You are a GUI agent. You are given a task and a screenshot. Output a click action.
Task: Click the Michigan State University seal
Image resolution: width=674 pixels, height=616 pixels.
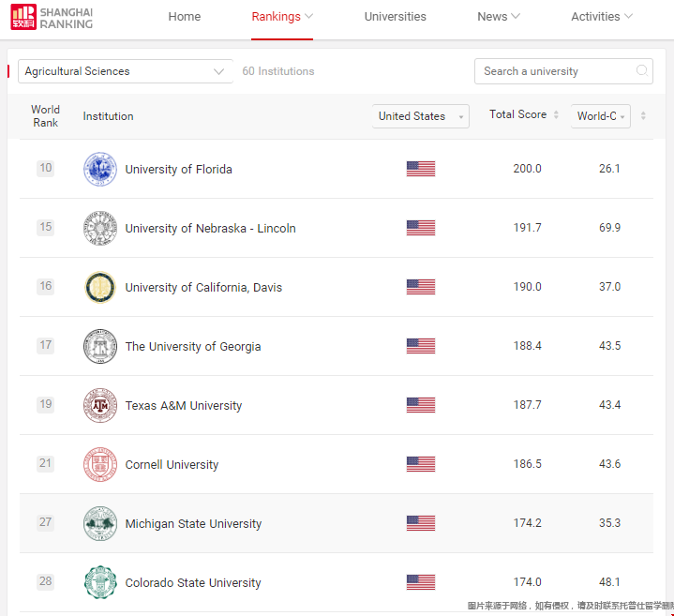100,523
